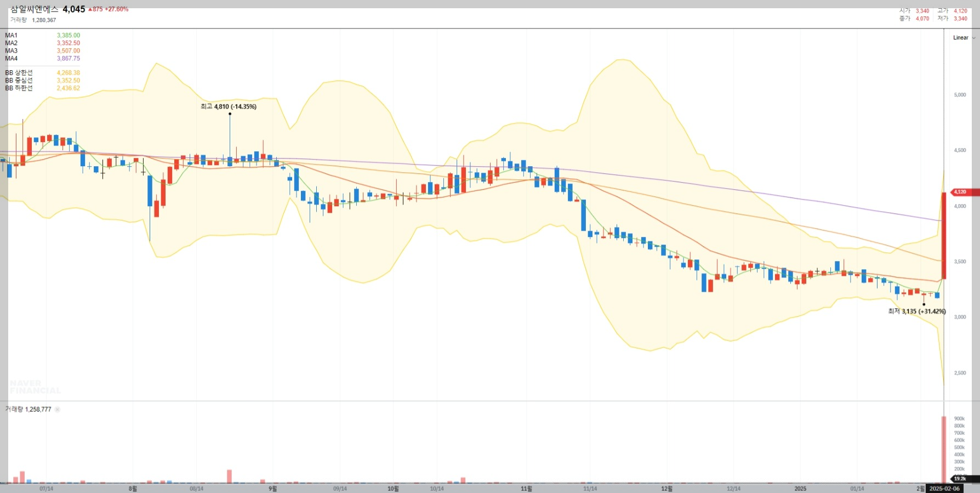Click the 2025 label on time axis

click(x=800, y=489)
